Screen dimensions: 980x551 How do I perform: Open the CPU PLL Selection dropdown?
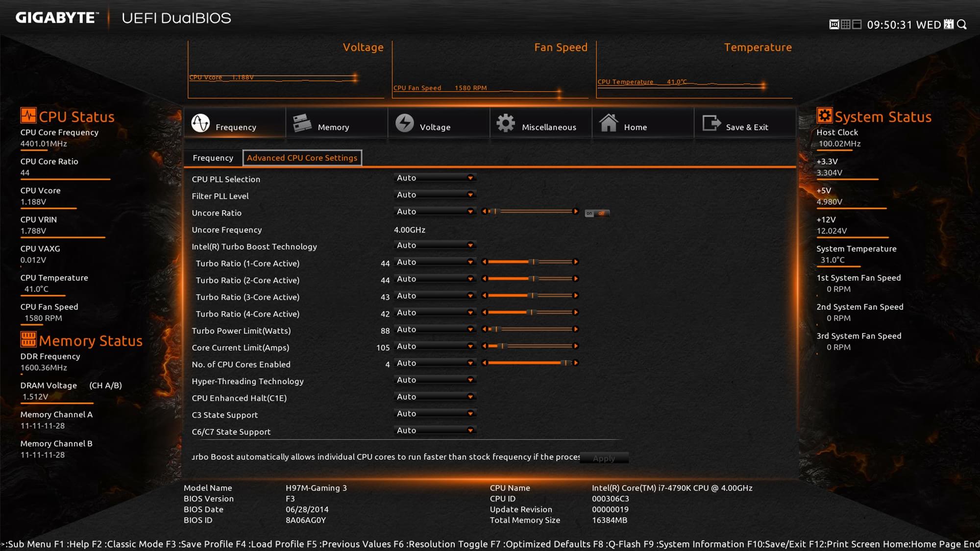435,178
